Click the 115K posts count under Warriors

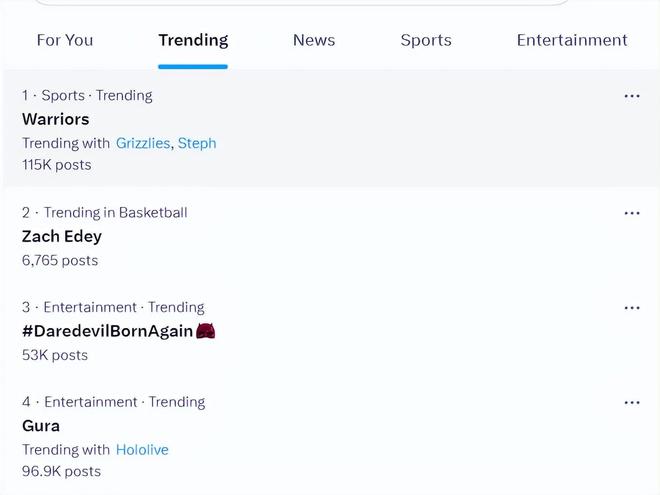[x=56, y=165]
